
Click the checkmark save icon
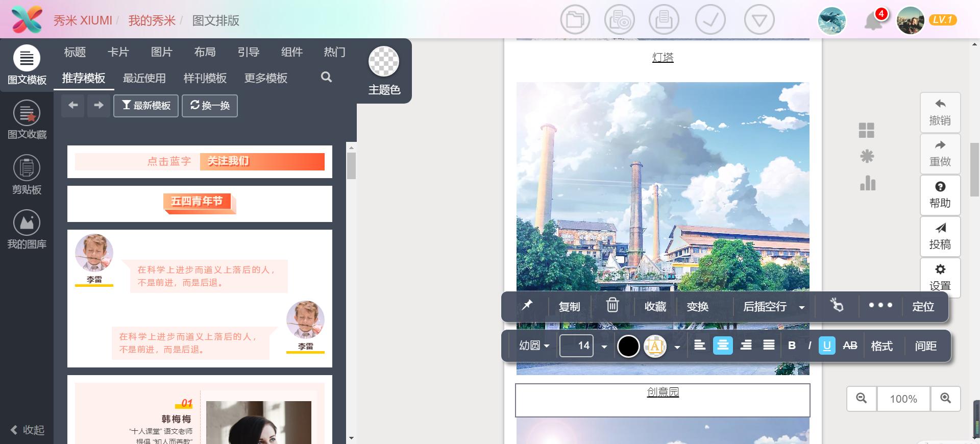coord(710,20)
